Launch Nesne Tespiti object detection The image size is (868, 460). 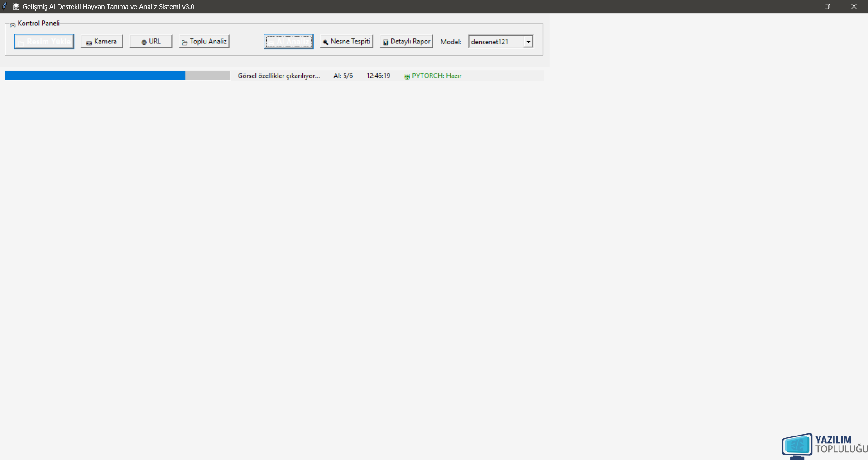346,41
